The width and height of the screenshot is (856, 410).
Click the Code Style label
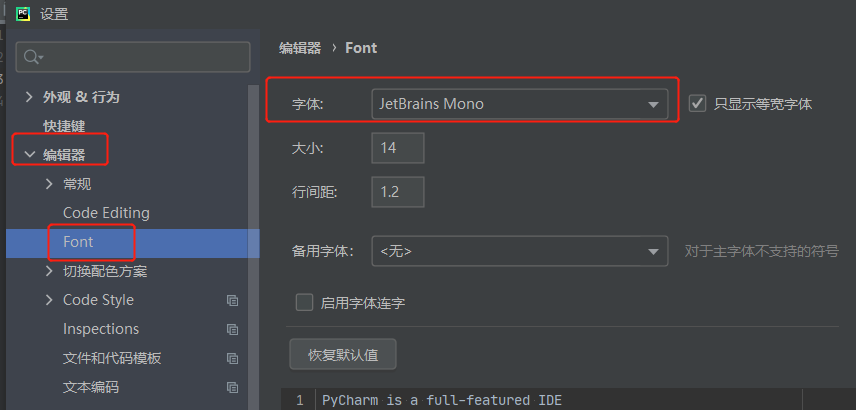click(x=98, y=300)
